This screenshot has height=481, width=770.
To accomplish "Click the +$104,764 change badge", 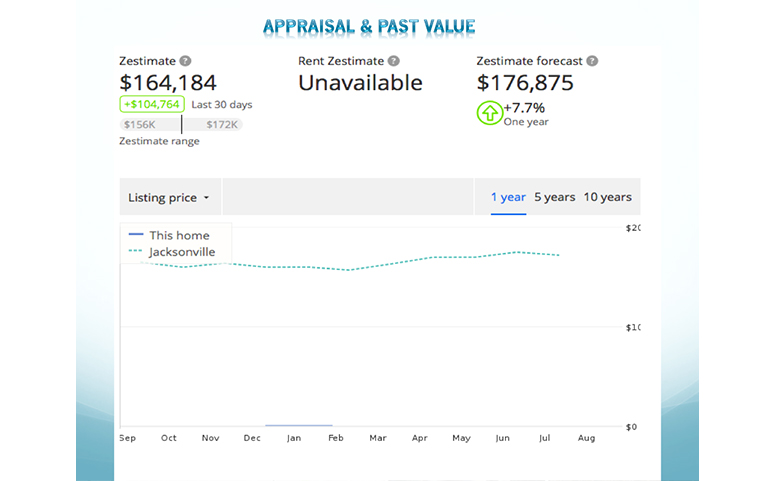I will [x=151, y=104].
